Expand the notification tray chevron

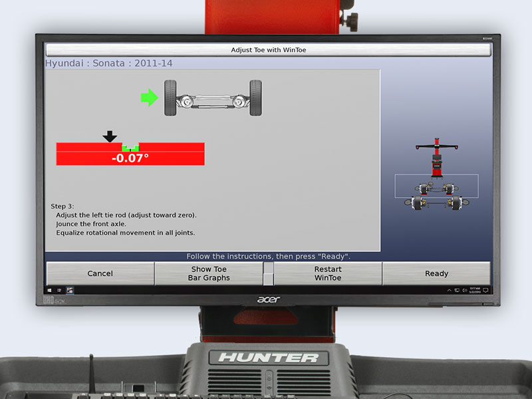(x=449, y=290)
